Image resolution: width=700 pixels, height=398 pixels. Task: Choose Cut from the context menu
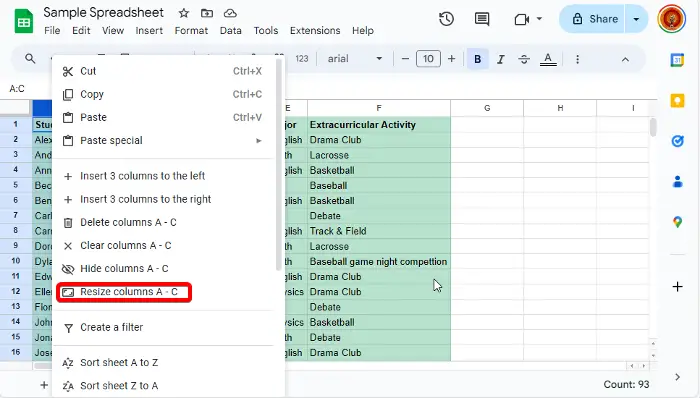164,71
